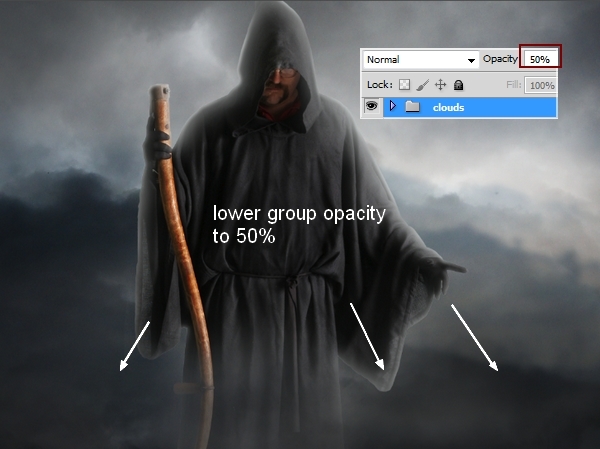Click the middle white arrow near sleeve
The image size is (600, 449).
[x=366, y=335]
